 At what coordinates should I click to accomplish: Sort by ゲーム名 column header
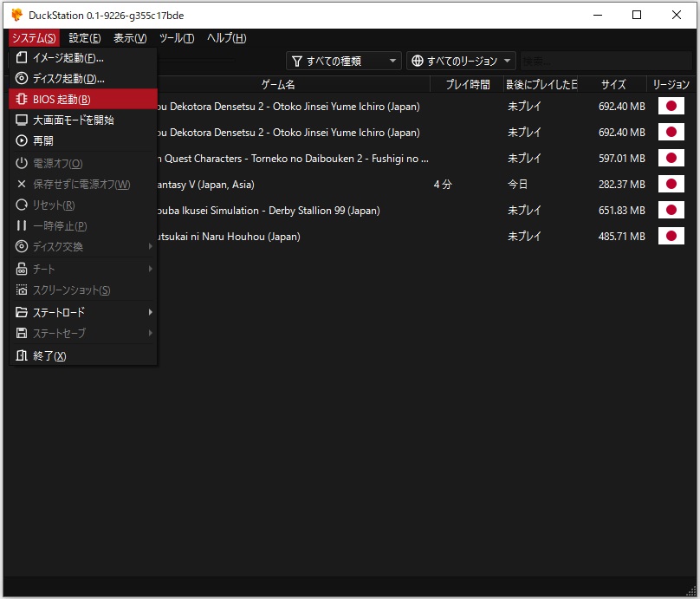tap(278, 84)
